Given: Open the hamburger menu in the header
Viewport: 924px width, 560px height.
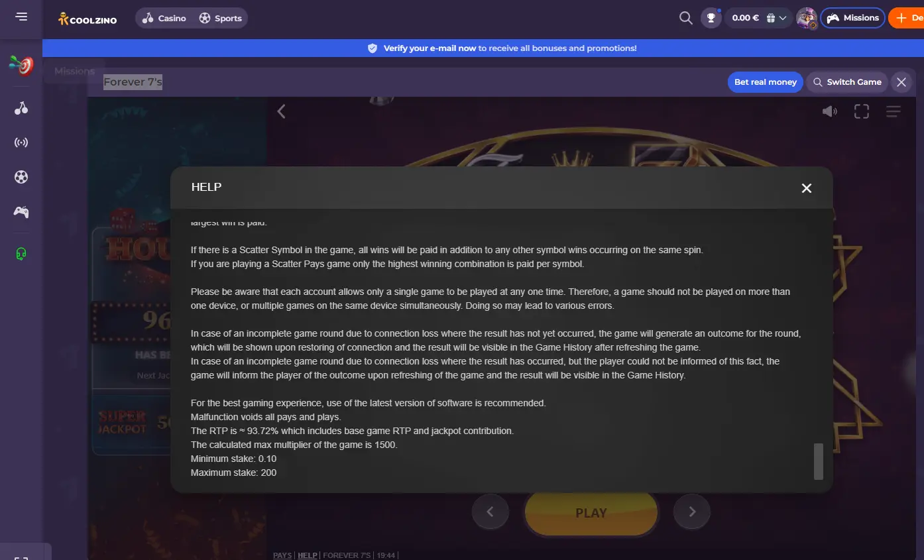Looking at the screenshot, I should coord(21,17).
